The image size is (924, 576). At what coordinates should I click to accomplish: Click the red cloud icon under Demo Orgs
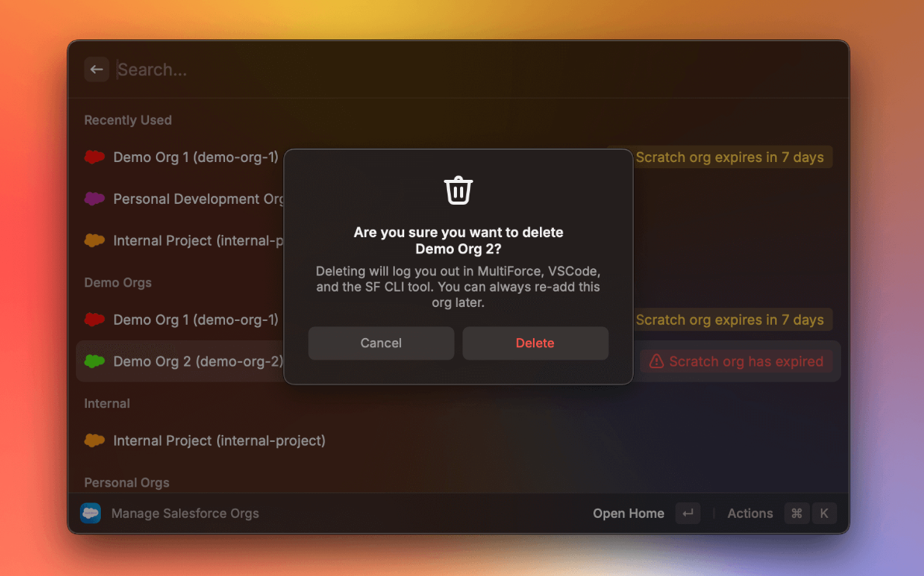tap(95, 319)
